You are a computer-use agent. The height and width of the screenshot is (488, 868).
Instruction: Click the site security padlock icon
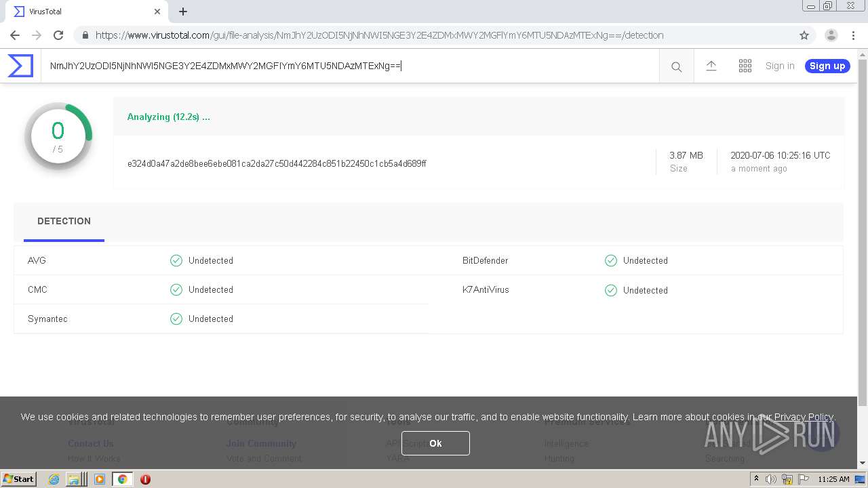coord(85,35)
